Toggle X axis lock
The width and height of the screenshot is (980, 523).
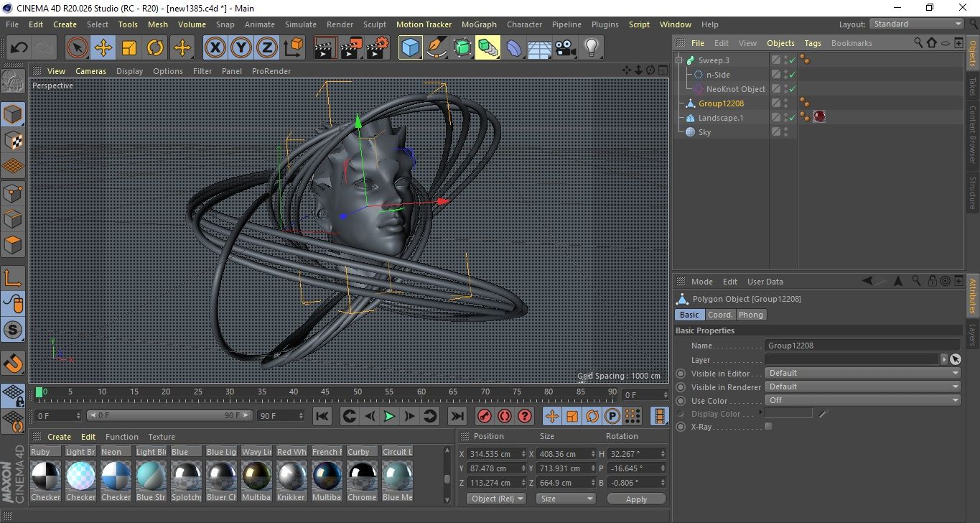coord(215,48)
